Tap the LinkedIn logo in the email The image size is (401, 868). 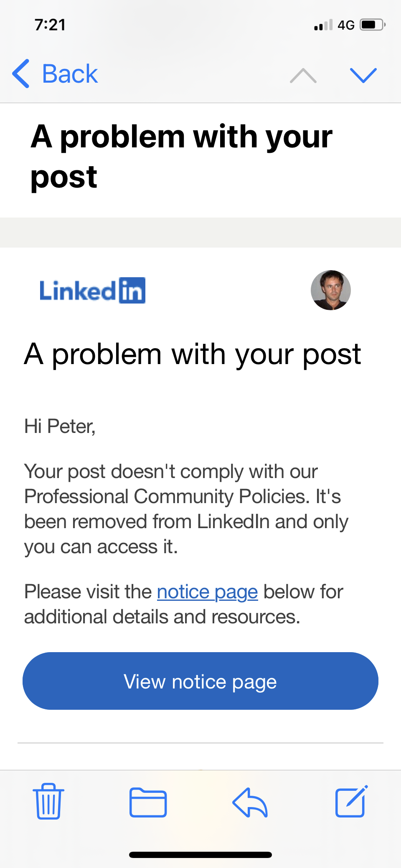point(92,291)
